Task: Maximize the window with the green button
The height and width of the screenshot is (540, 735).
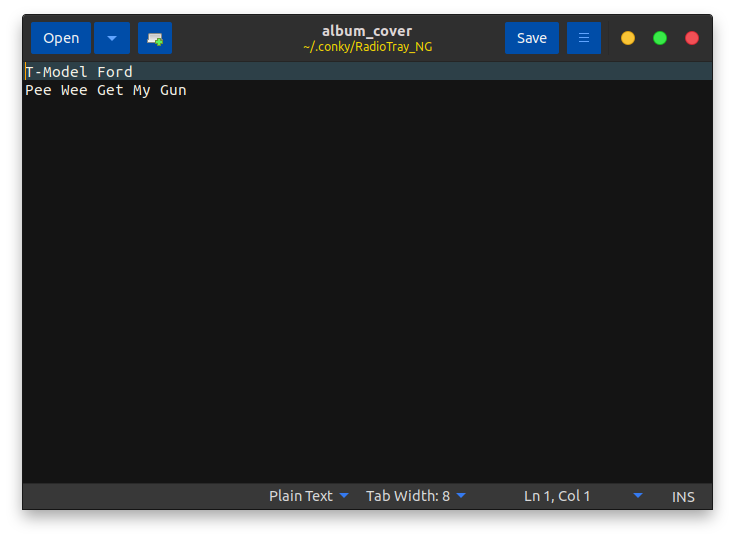Action: pos(660,38)
